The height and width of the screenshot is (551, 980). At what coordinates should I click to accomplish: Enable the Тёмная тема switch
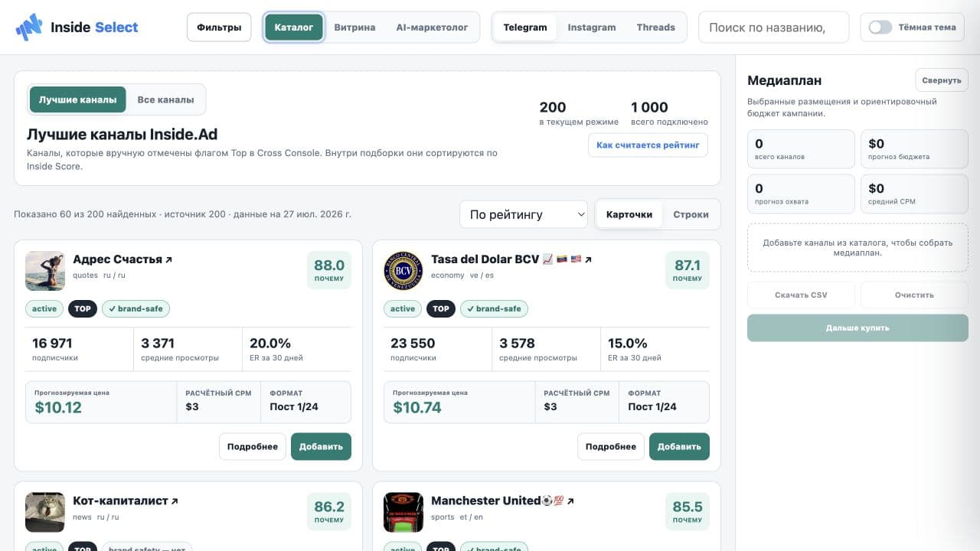point(880,28)
